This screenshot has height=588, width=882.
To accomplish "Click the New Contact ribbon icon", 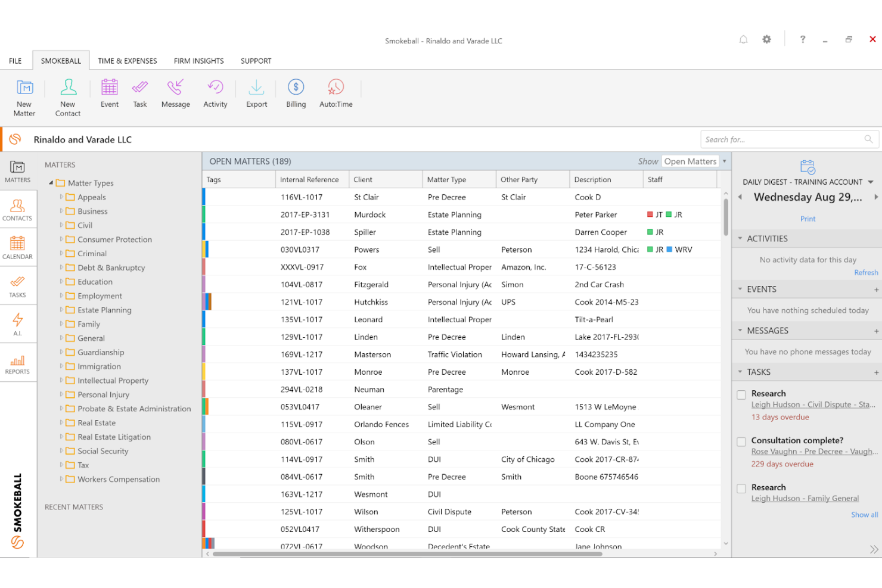I will pyautogui.click(x=69, y=88).
